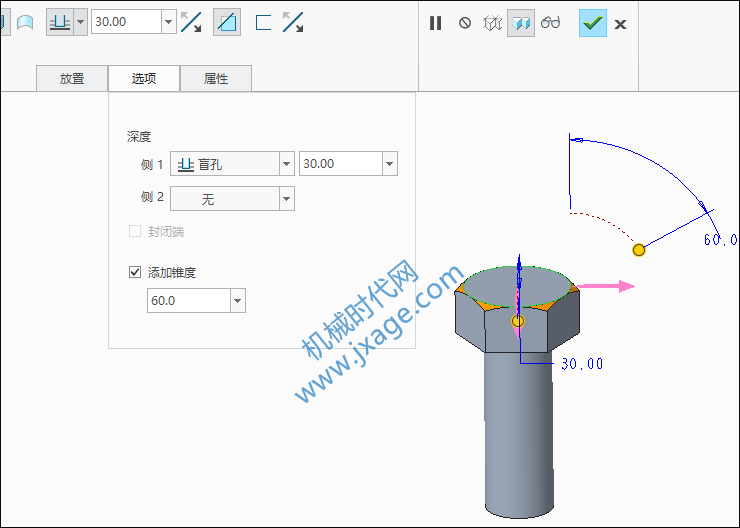Uncheck the 添加锥度 checkbox
The width and height of the screenshot is (740, 528).
[135, 272]
